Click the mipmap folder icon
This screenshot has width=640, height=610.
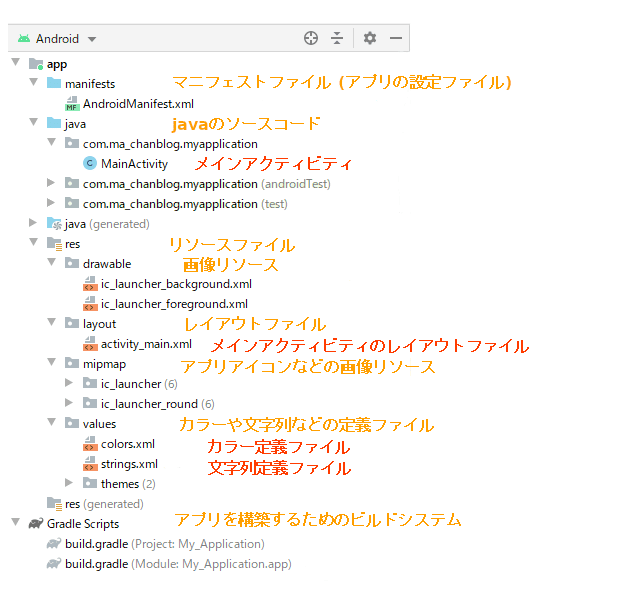tap(72, 363)
